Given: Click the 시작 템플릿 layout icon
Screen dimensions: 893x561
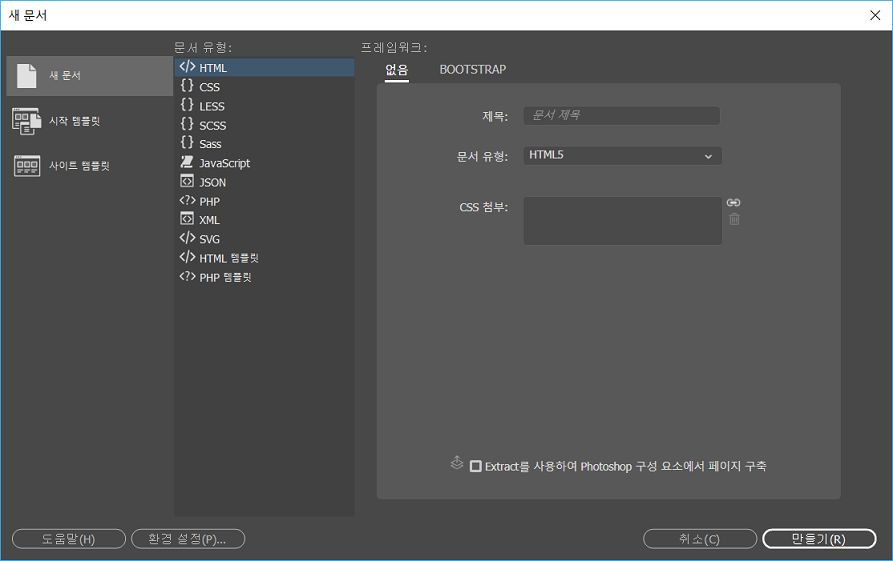Looking at the screenshot, I should (x=26, y=121).
